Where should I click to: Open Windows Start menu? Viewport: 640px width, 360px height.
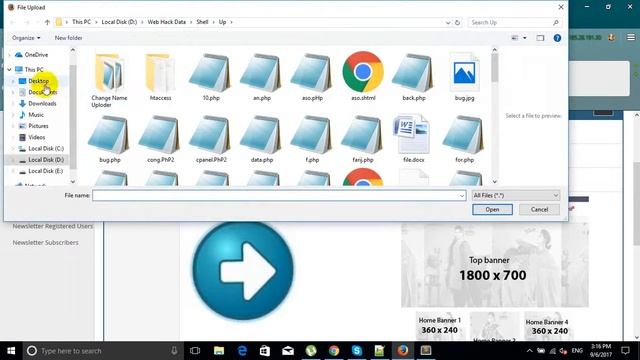11,351
